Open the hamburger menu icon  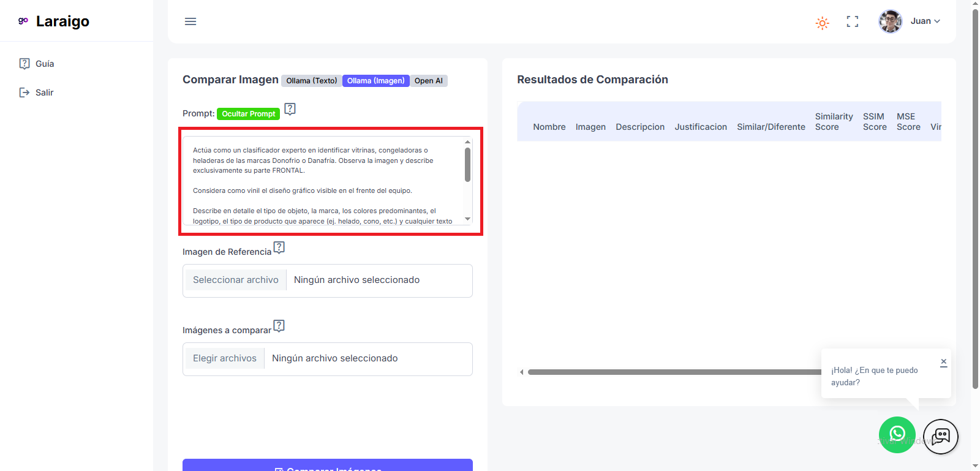click(x=190, y=21)
